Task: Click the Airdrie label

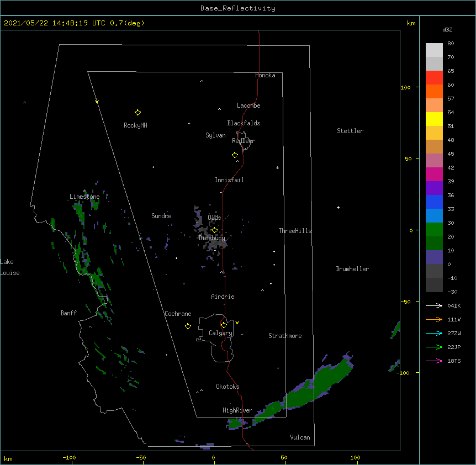Action: [x=223, y=297]
